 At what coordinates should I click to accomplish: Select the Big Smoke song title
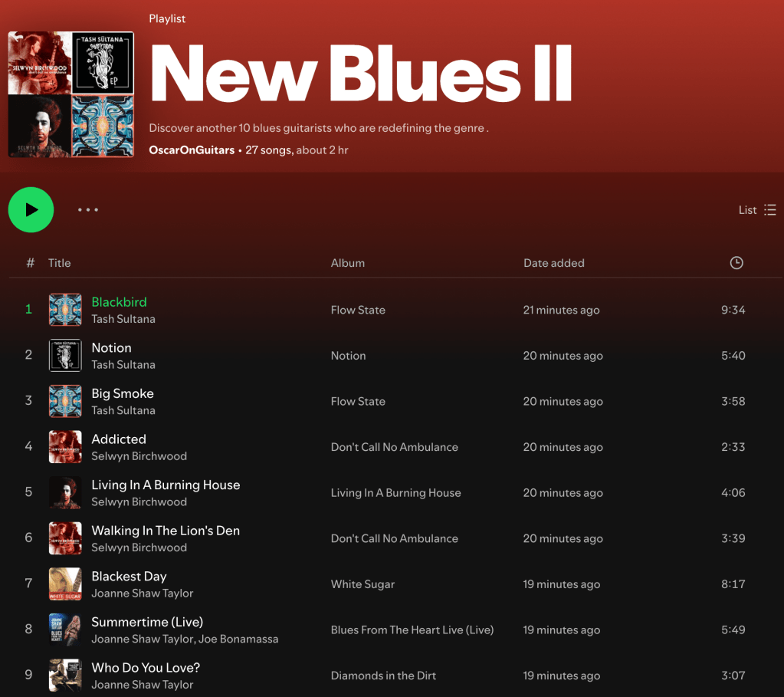[x=123, y=393]
